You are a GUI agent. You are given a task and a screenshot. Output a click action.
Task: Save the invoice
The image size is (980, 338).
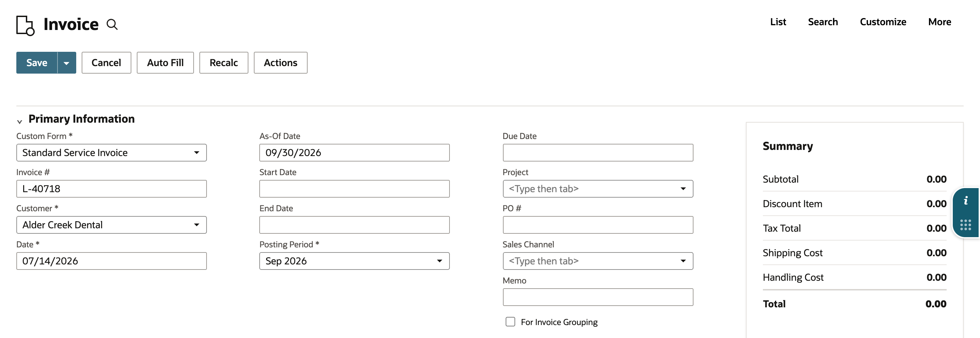(x=37, y=63)
